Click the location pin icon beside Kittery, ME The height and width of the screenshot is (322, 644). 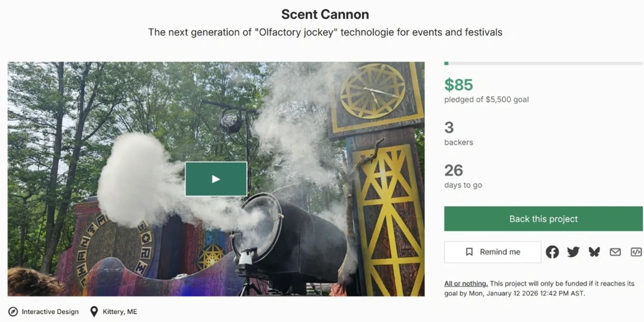pos(93,312)
